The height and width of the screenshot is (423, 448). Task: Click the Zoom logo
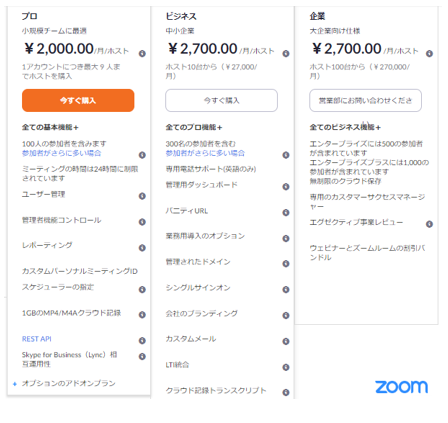click(x=402, y=387)
